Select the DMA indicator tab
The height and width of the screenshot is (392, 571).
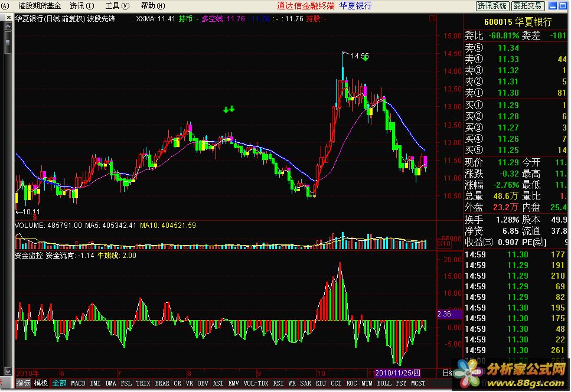tap(110, 383)
